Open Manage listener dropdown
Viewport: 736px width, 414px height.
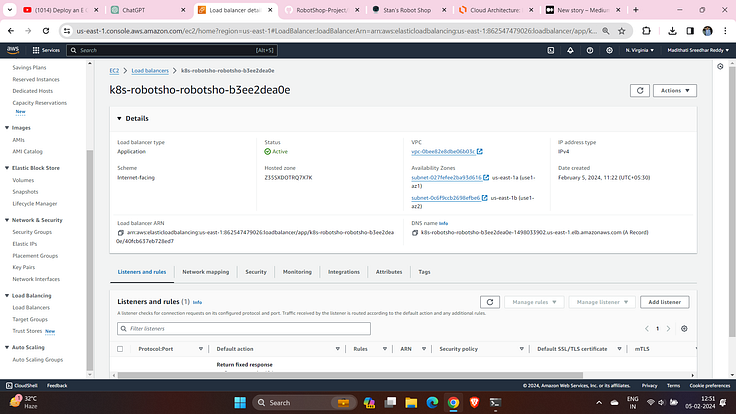click(602, 302)
